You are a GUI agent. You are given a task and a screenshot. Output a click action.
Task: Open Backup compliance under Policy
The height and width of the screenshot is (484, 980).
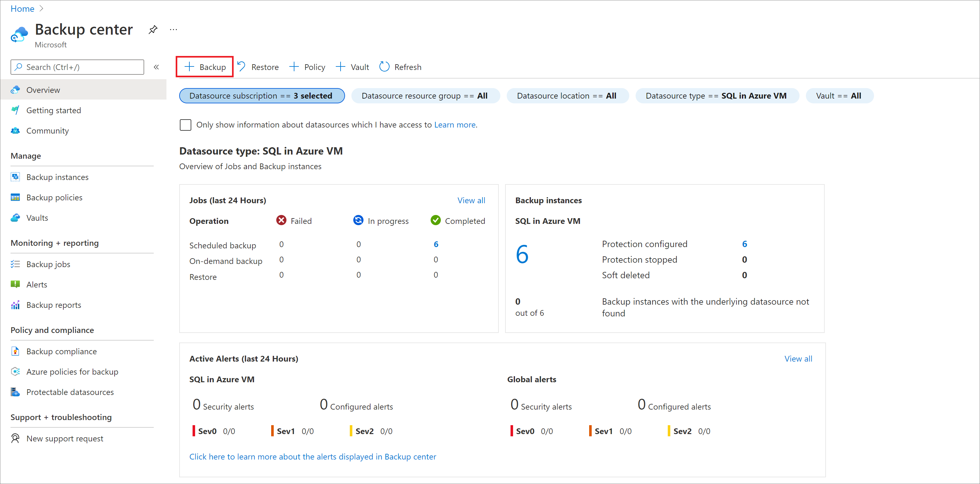[x=62, y=351]
